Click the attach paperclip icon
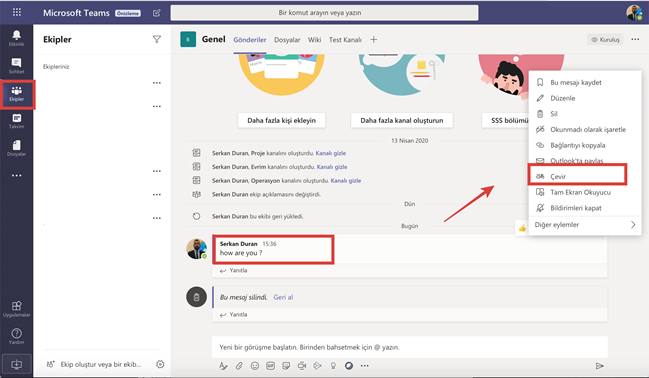Image resolution: width=649 pixels, height=378 pixels. pyautogui.click(x=239, y=366)
